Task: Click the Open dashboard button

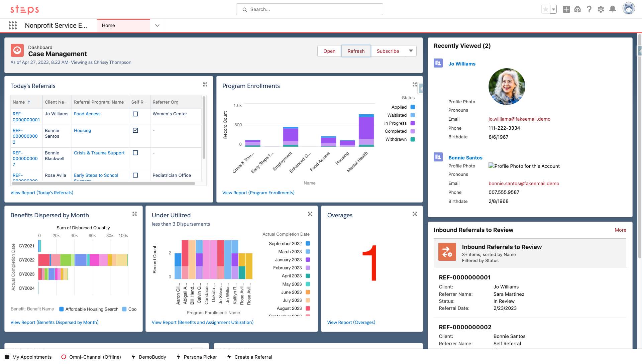Action: tap(329, 51)
